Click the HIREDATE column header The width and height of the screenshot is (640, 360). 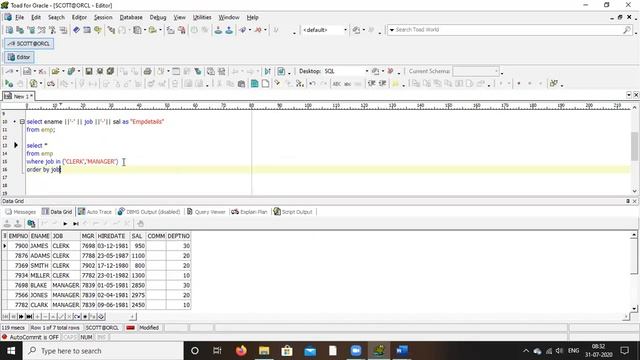pyautogui.click(x=113, y=236)
